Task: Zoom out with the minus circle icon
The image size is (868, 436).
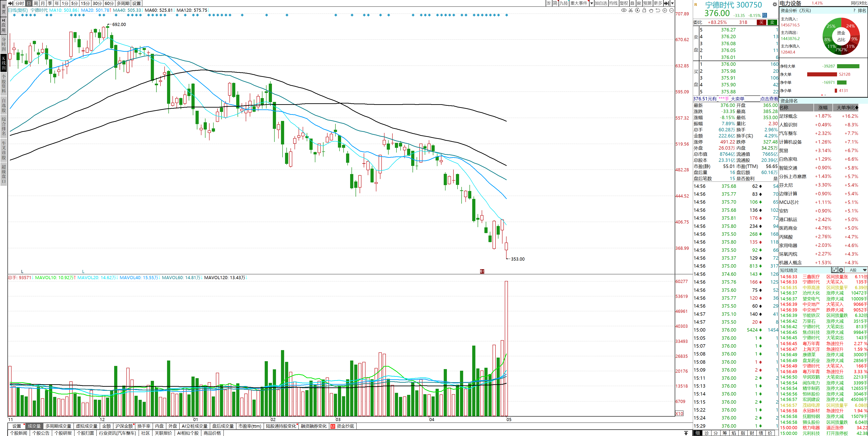Action: [x=672, y=10]
